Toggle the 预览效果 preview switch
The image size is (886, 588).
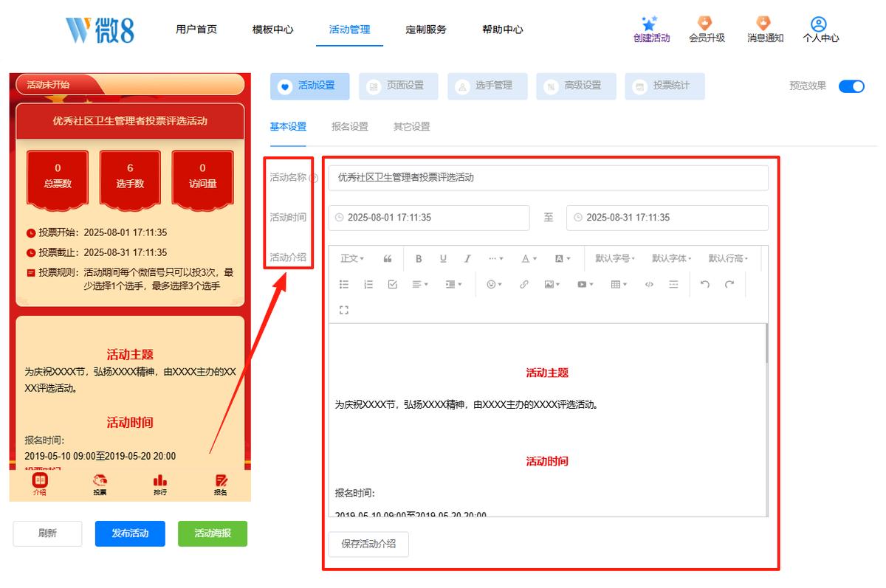tap(851, 86)
